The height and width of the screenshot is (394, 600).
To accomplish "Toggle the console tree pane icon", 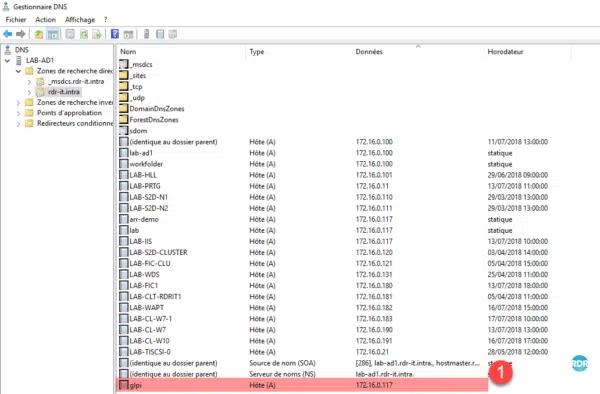I will [x=53, y=34].
